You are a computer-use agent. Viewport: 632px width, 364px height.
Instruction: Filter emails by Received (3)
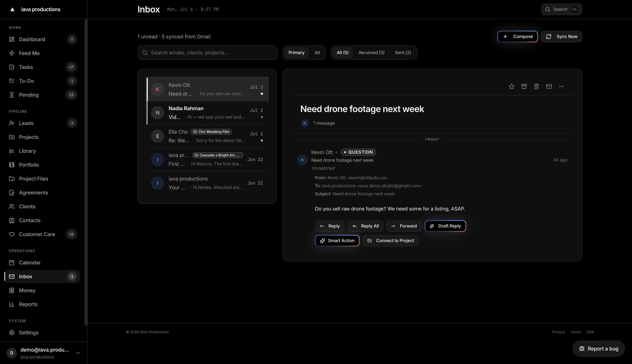pos(372,52)
